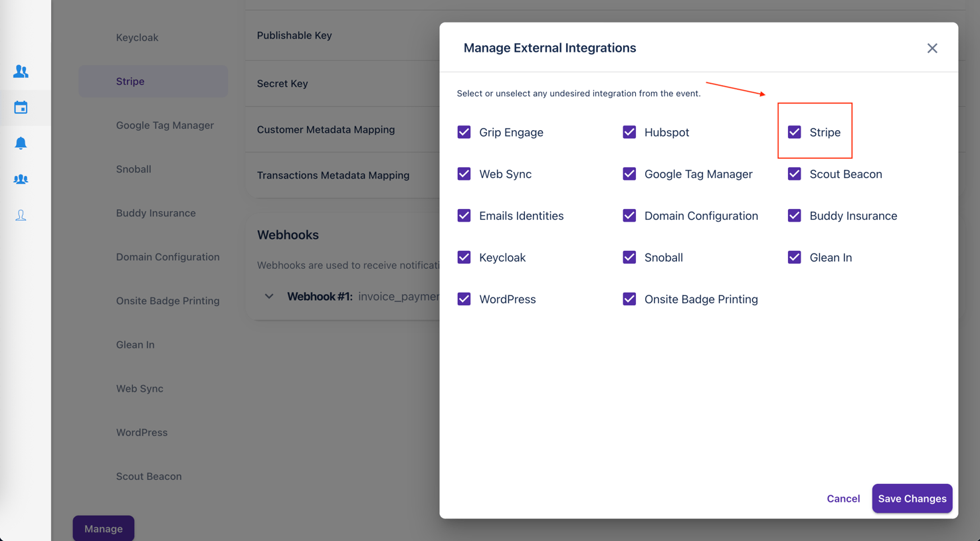980x541 pixels.
Task: Select the calendar events icon in the sidebar
Action: (x=21, y=107)
